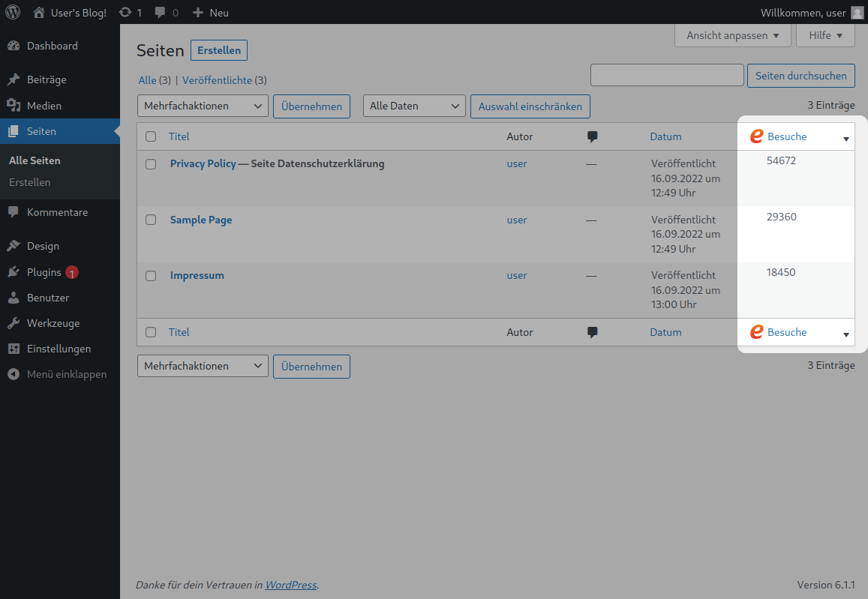Toggle the select-all checkbox in table header
This screenshot has height=599, width=868.
pos(151,136)
